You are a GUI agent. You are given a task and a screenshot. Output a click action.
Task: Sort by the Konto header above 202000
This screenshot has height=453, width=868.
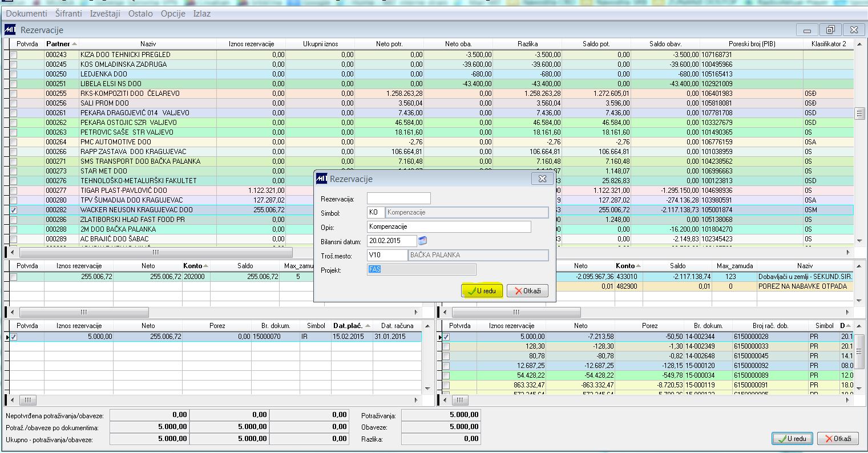tap(195, 266)
